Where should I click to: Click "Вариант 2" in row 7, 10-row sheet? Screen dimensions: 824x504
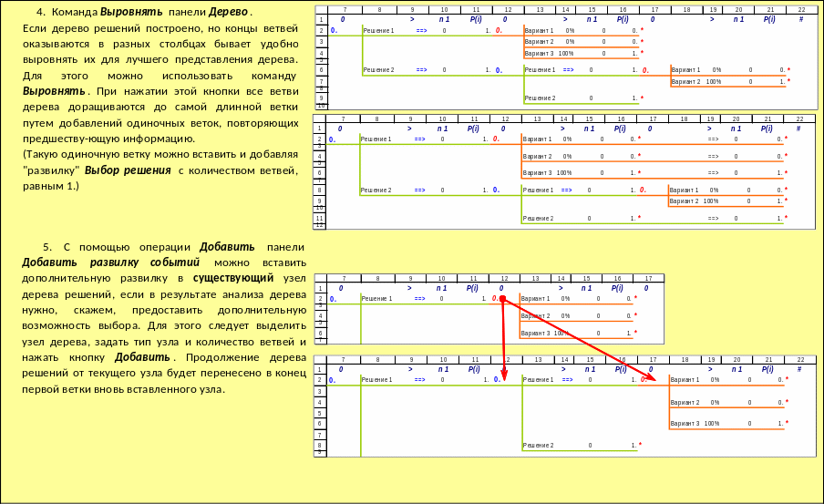click(x=685, y=82)
